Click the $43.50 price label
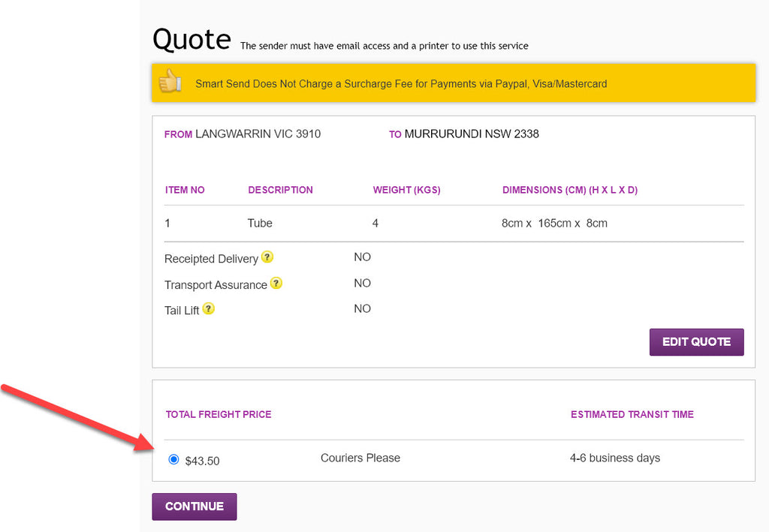This screenshot has height=532, width=769. coord(202,461)
